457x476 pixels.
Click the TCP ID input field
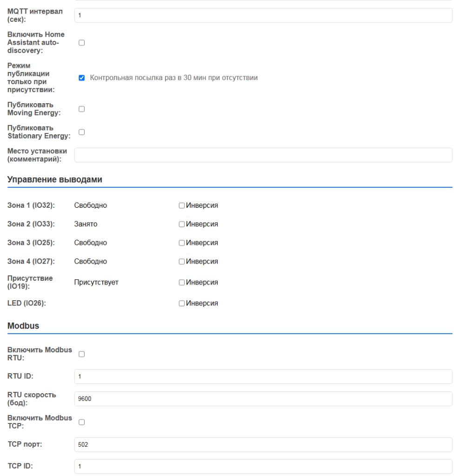click(x=263, y=466)
